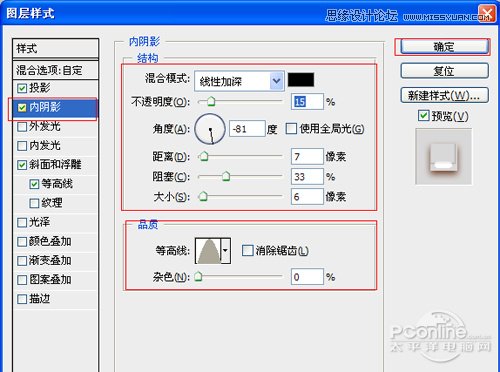The width and height of the screenshot is (500, 372).
Task: Click the 大小 value field showing 6
Action: click(x=307, y=197)
